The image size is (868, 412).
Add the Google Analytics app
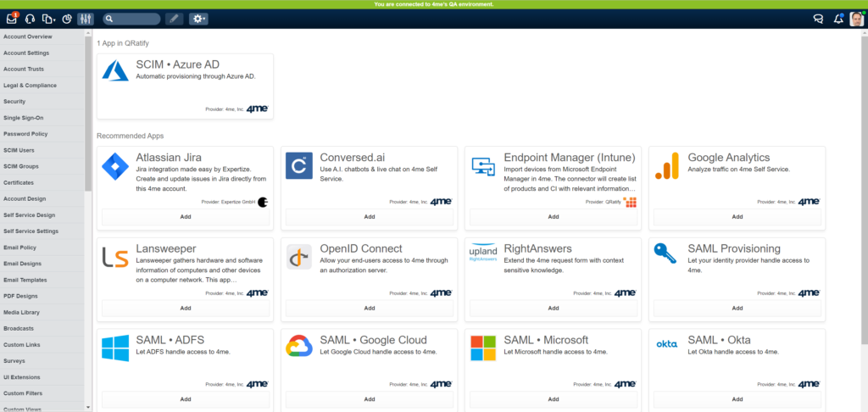(x=737, y=216)
